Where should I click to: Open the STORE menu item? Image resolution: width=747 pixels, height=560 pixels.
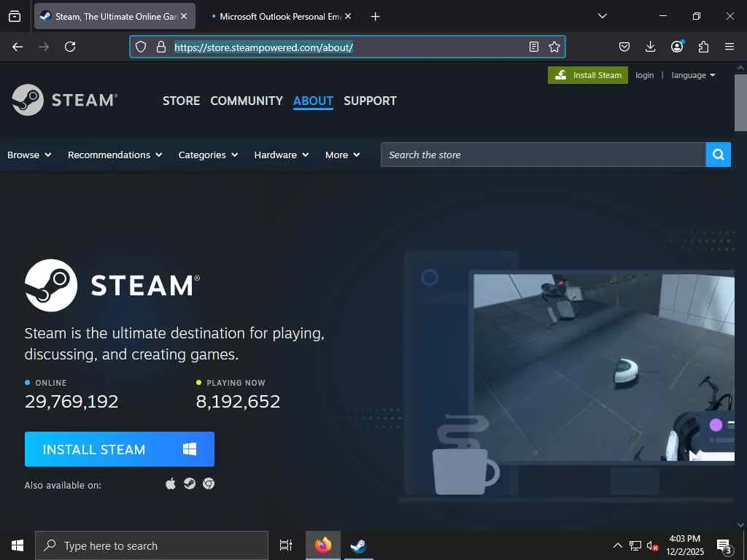point(181,101)
